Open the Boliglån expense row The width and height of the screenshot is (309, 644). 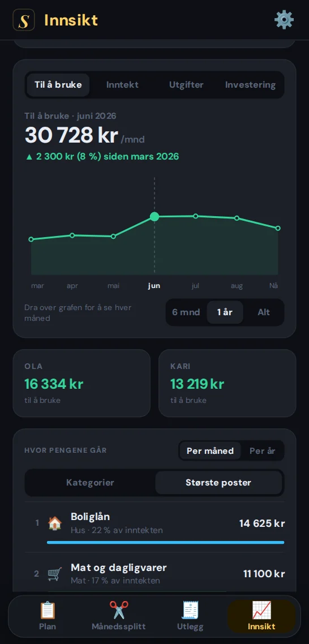[154, 527]
